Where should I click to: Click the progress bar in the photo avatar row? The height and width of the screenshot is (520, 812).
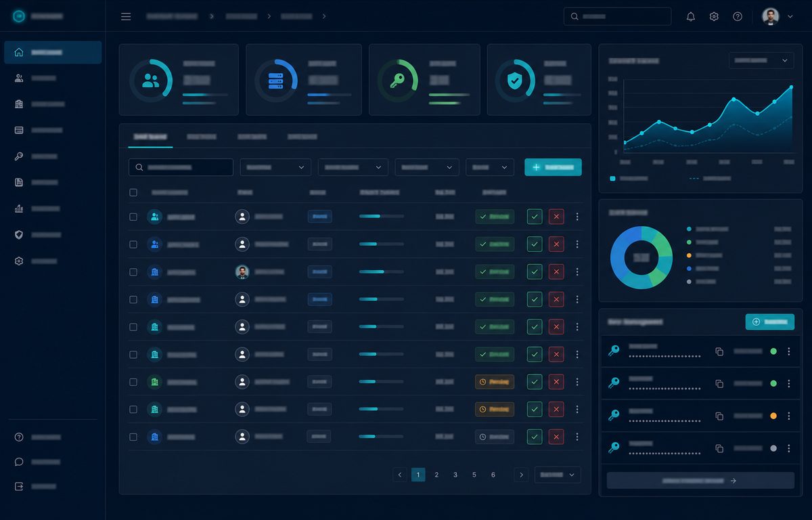tap(382, 272)
